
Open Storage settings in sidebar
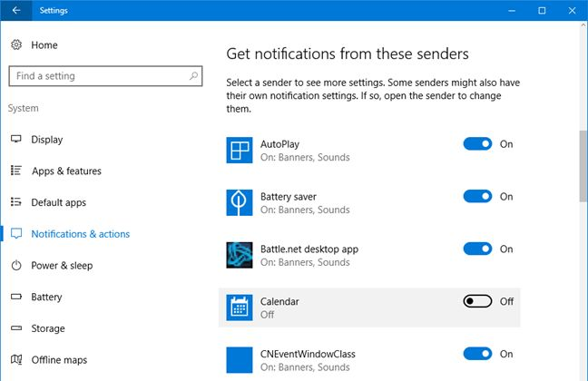(48, 328)
